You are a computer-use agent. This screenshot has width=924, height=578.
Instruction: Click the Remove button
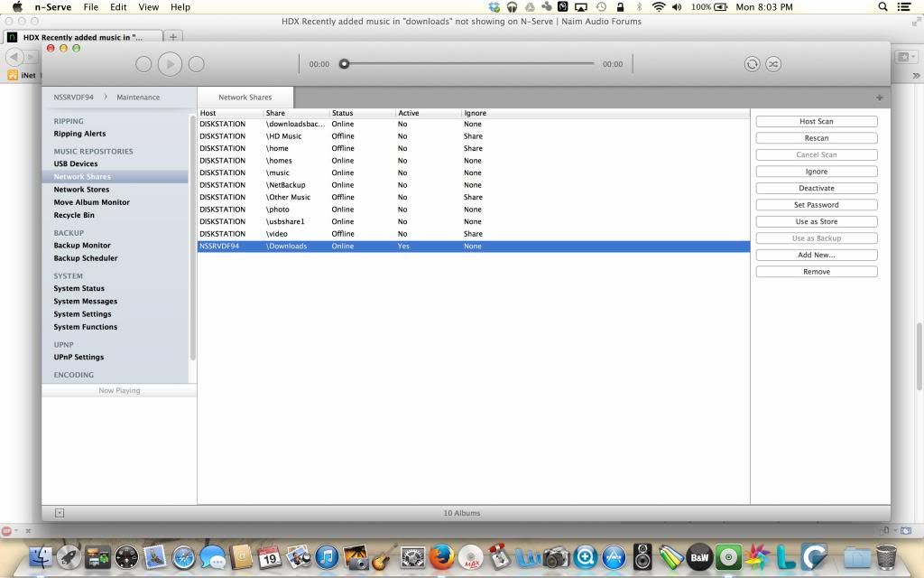816,272
